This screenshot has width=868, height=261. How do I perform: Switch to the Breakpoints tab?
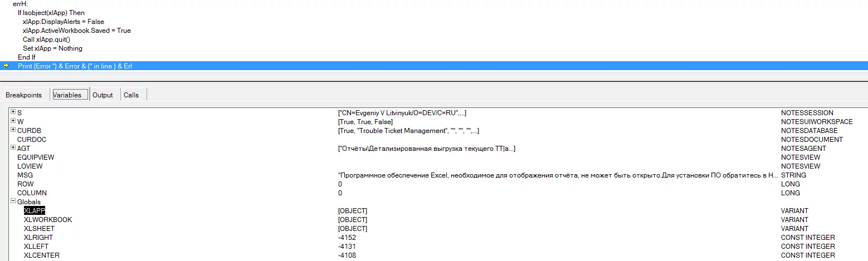pos(24,95)
